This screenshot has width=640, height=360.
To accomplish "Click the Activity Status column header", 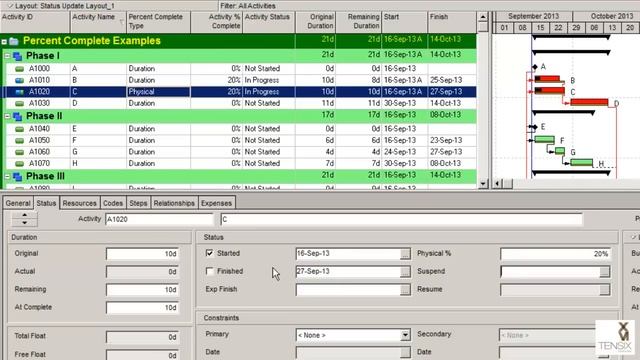I will (x=269, y=22).
